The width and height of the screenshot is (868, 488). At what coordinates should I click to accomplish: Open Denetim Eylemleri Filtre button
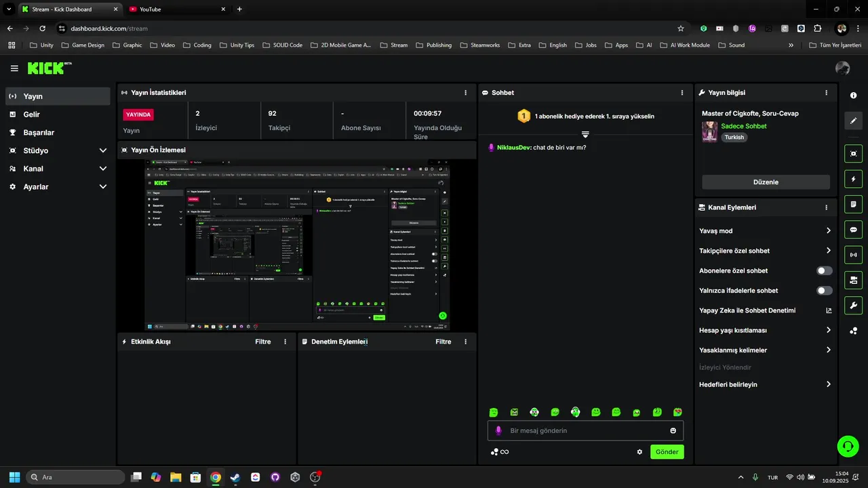443,342
